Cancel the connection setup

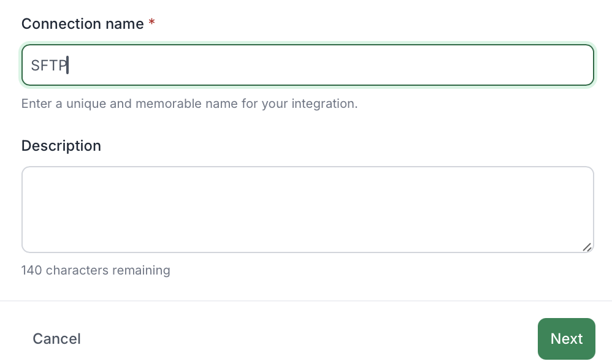pyautogui.click(x=56, y=339)
